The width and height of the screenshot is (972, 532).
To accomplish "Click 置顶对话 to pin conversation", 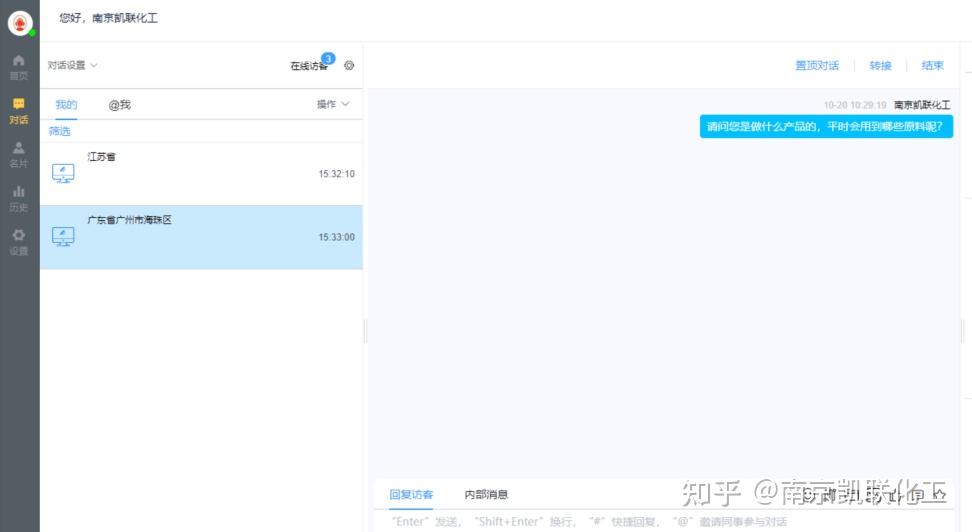I will [x=817, y=66].
